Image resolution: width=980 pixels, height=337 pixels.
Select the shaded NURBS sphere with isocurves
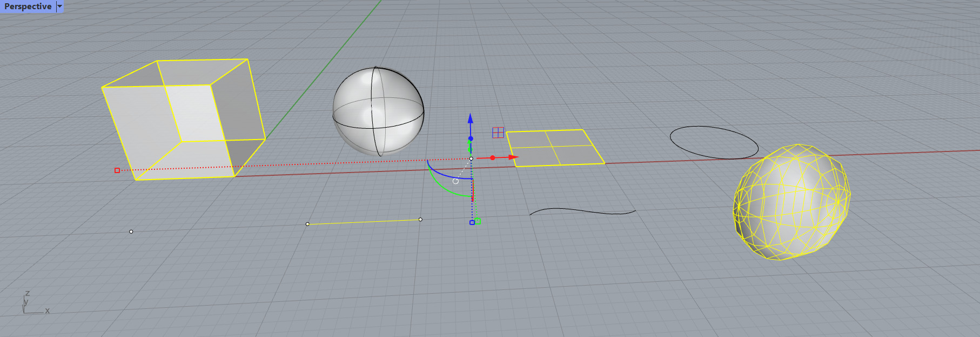click(x=378, y=111)
